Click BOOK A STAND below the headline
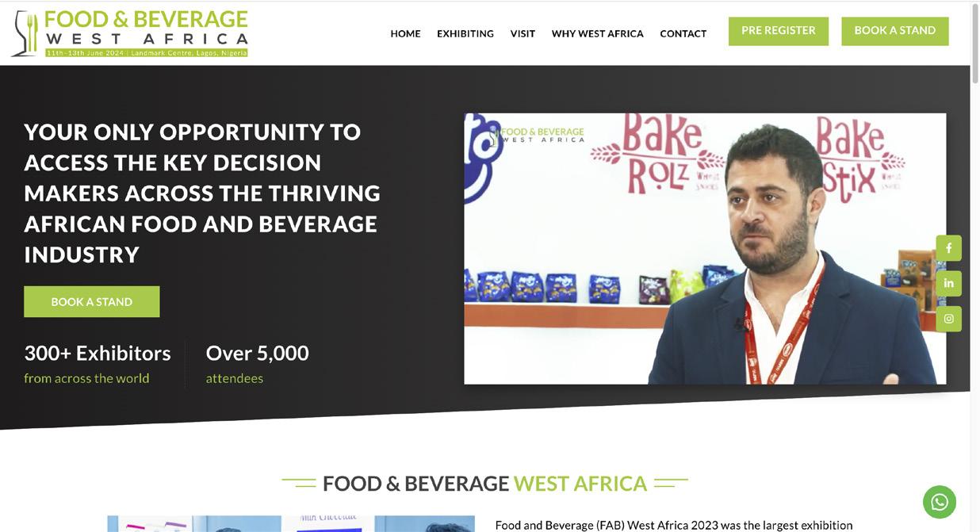980x532 pixels. point(92,301)
